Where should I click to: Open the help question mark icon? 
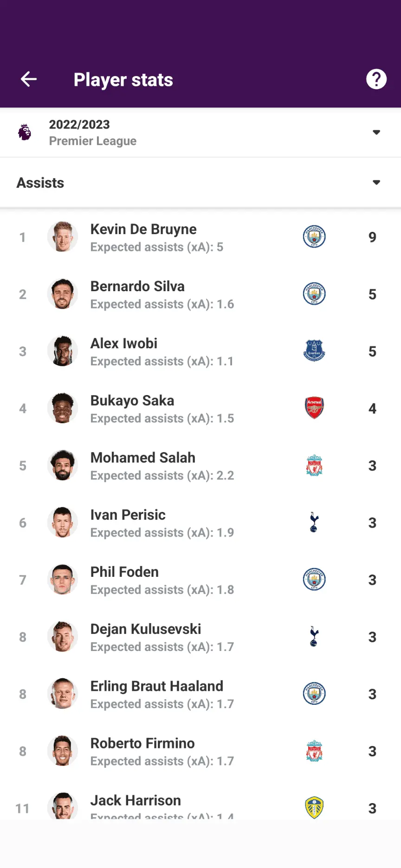(x=376, y=79)
